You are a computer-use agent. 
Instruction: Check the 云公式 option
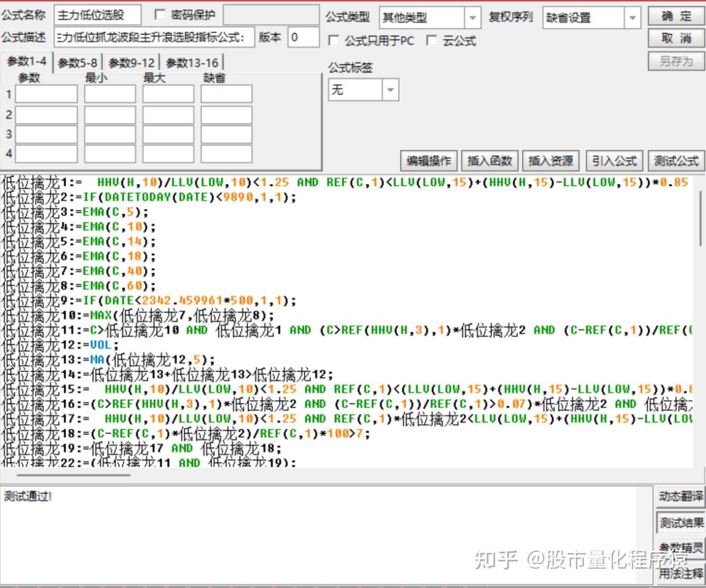coord(432,40)
